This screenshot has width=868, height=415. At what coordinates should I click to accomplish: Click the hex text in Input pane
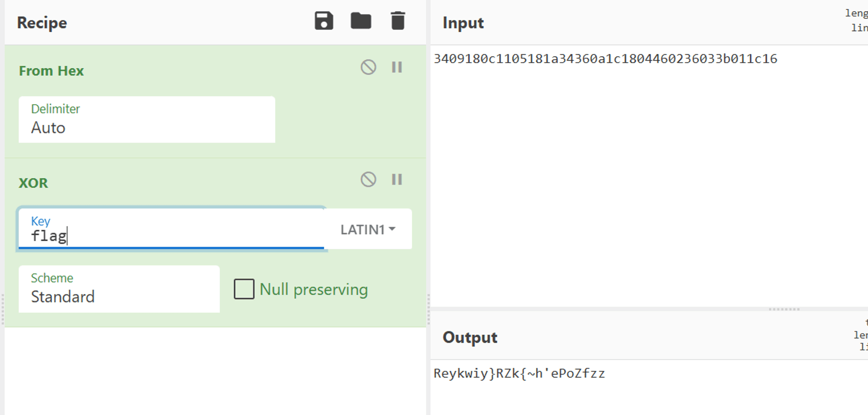[x=605, y=59]
